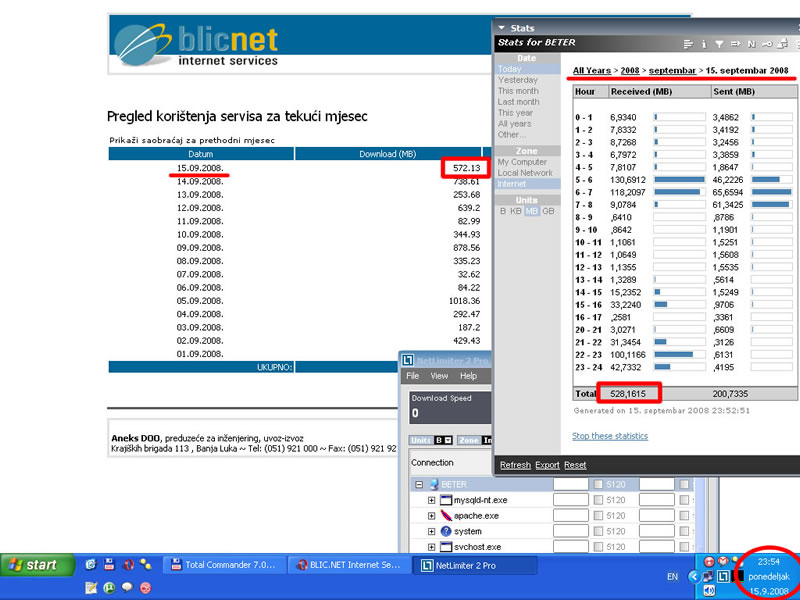Click the arrow icon in Stats toolbar

[x=735, y=44]
